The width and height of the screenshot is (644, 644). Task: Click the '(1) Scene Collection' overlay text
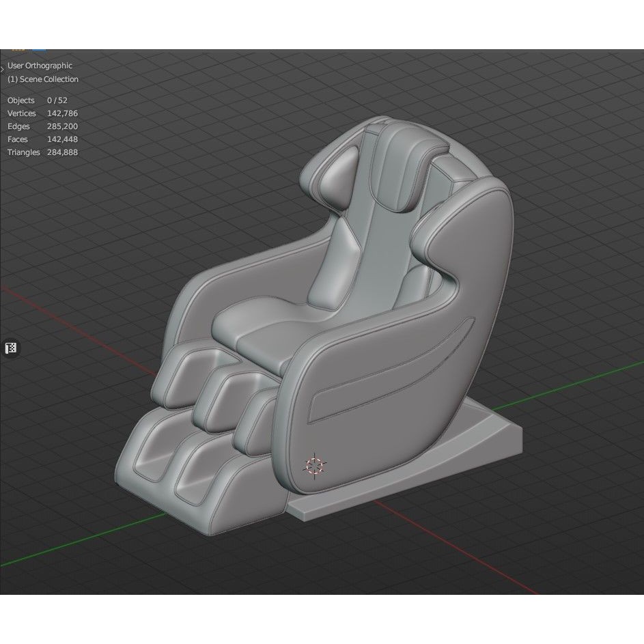43,79
